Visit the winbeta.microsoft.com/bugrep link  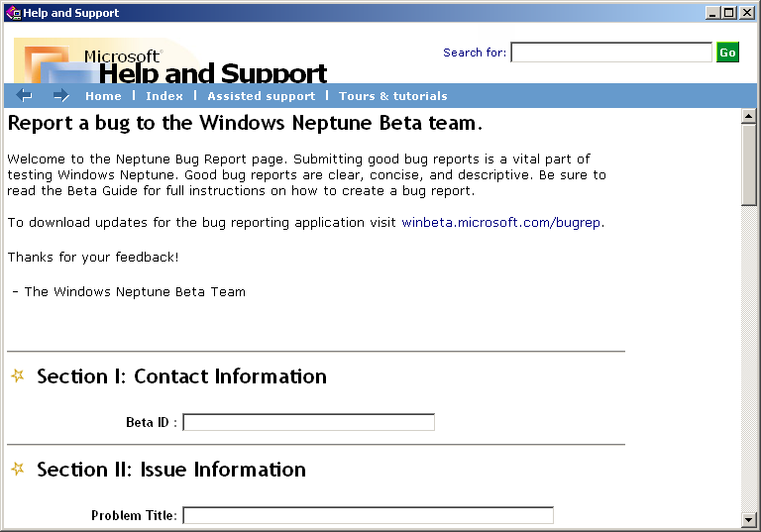(500, 222)
